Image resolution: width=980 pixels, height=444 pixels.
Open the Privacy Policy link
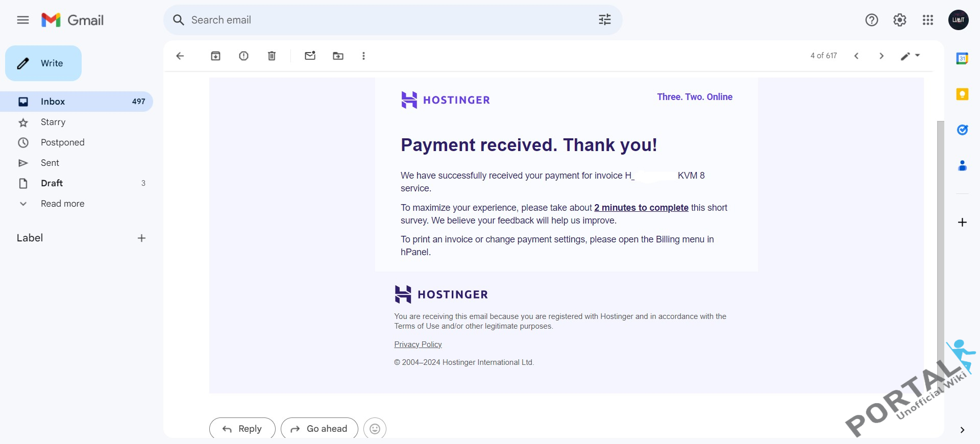pos(418,344)
